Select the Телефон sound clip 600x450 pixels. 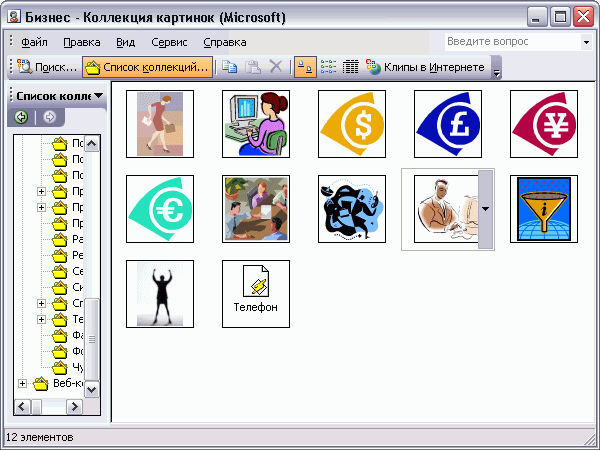click(x=256, y=294)
